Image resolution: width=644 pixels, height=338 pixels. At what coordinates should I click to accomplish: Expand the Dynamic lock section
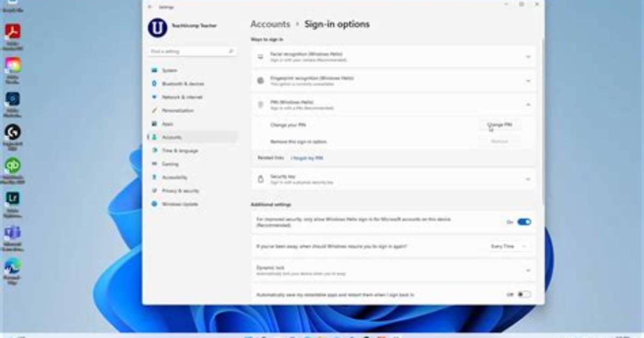(528, 270)
